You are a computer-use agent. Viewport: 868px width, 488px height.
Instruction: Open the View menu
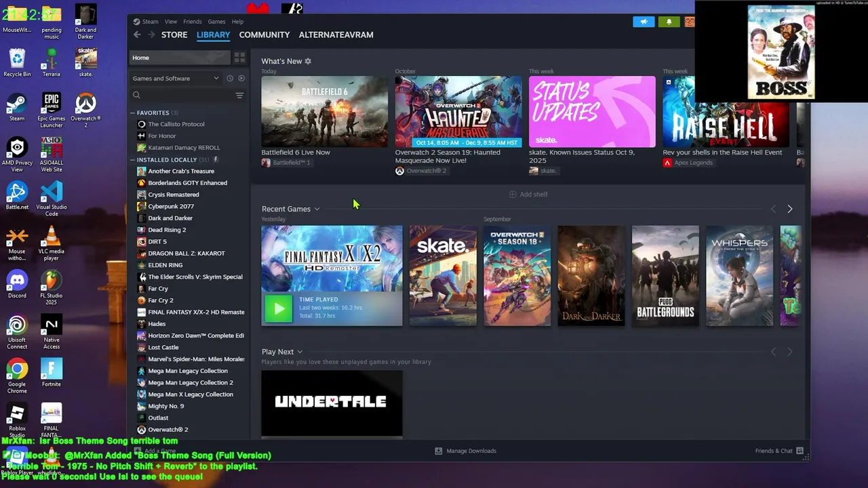tap(171, 22)
